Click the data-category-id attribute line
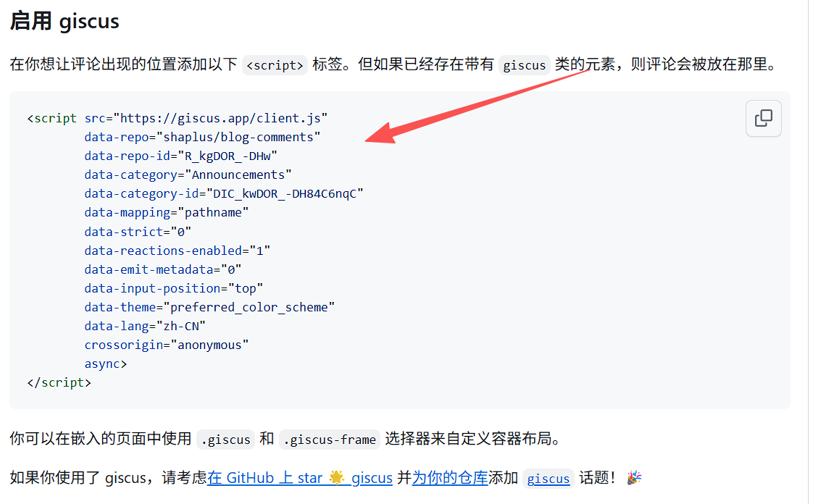Image resolution: width=813 pixels, height=504 pixels. tap(223, 194)
